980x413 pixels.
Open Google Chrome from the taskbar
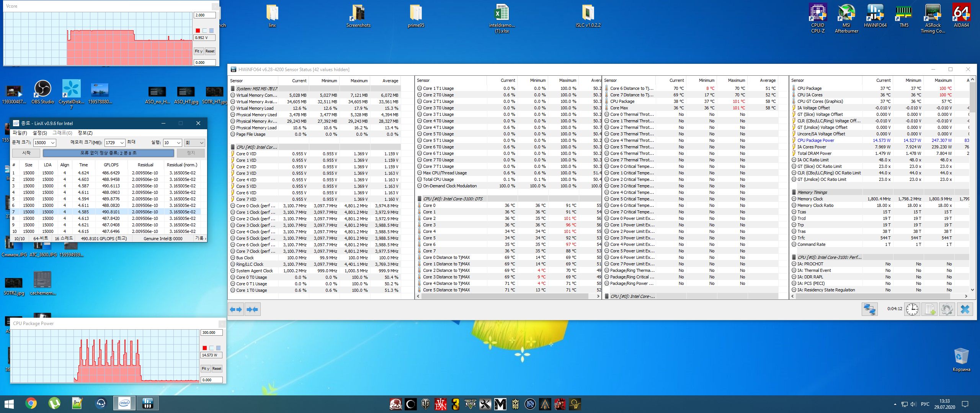[x=31, y=403]
